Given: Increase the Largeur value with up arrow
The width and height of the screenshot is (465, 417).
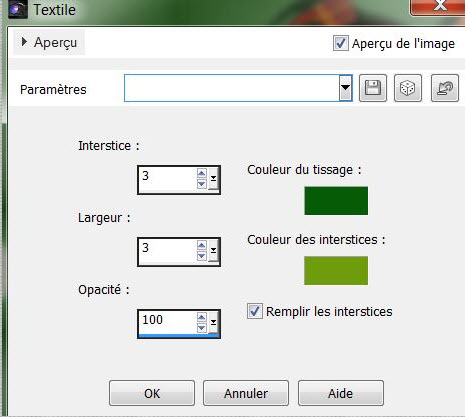Looking at the screenshot, I should click(x=202, y=245).
